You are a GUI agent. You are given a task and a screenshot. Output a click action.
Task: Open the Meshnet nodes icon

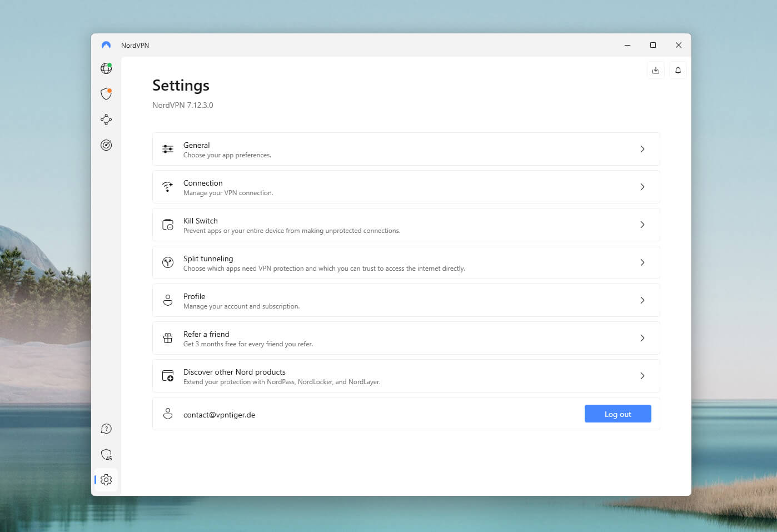[x=106, y=120]
